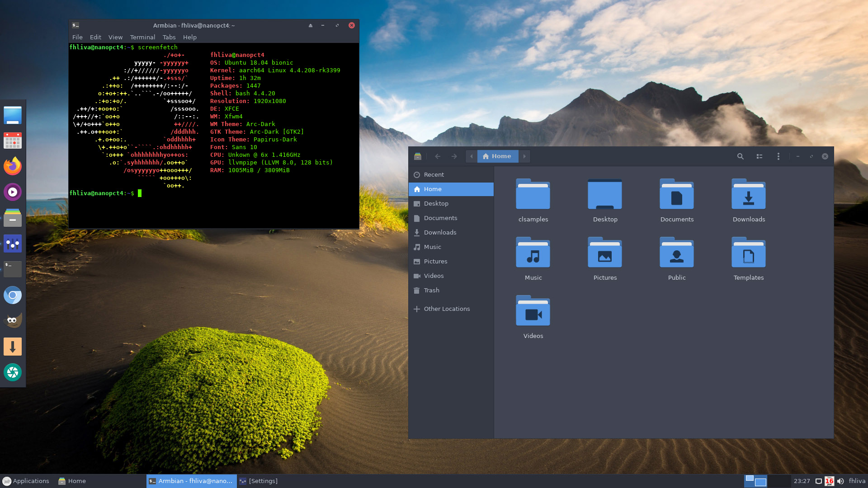Screen dimensions: 868x488
Task: Open the file manager dock icon
Action: click(x=13, y=218)
